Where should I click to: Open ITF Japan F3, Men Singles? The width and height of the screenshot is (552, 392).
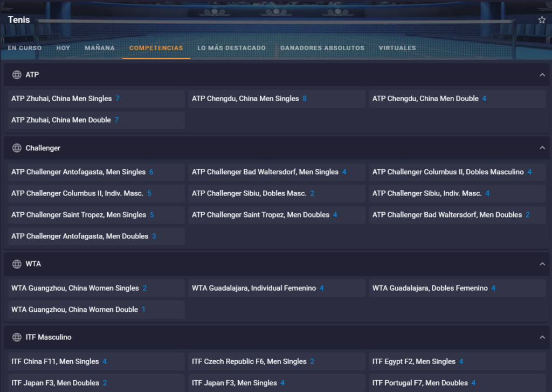tap(277, 383)
